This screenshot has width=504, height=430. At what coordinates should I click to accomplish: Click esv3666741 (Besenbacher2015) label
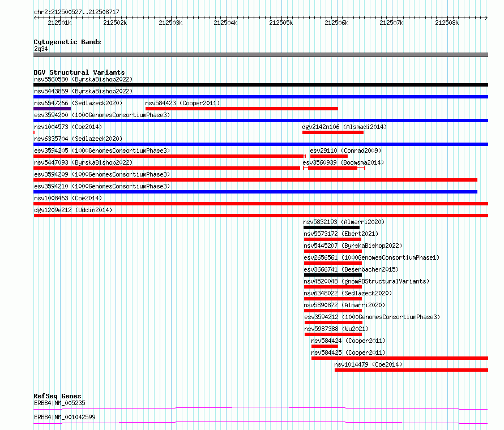tap(351, 269)
